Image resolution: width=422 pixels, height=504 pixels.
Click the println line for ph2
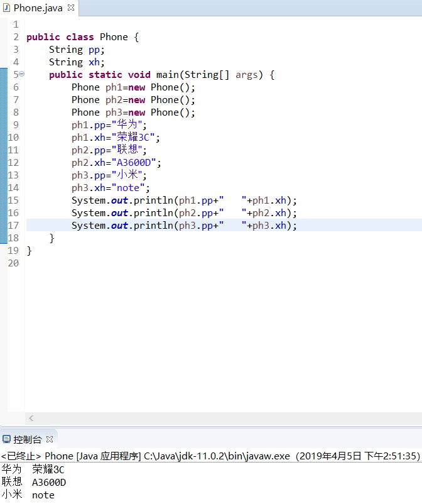tap(184, 213)
